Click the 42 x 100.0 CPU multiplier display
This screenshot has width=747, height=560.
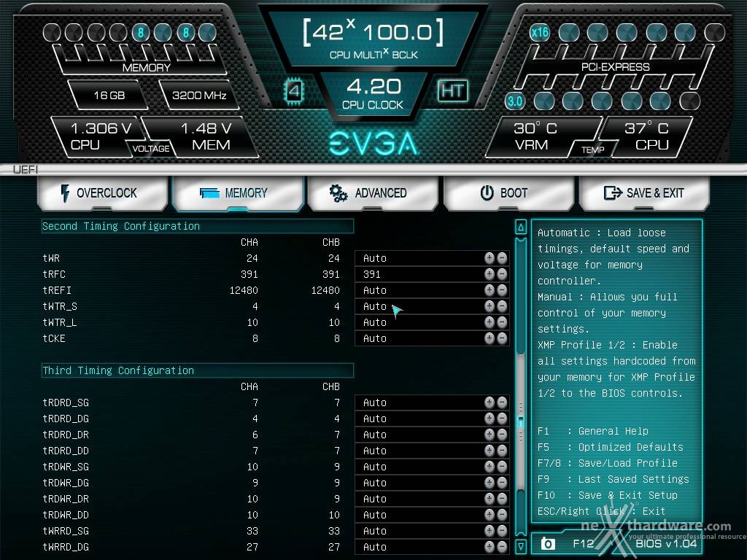[x=373, y=39]
